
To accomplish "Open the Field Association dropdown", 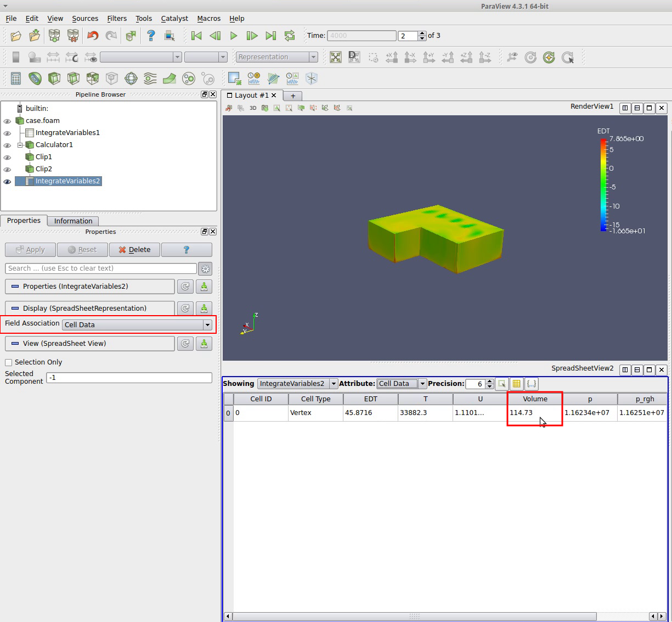I will click(x=137, y=324).
